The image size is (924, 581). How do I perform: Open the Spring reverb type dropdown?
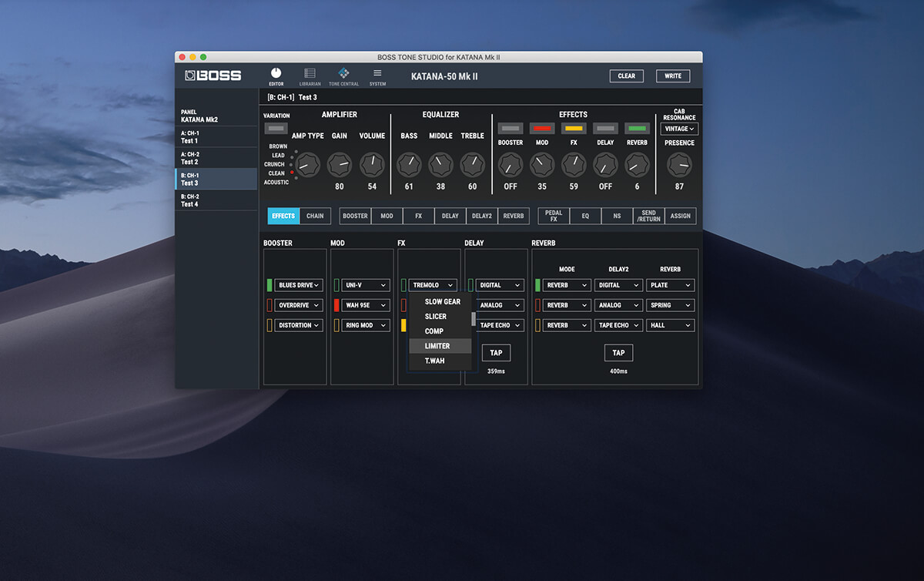coord(670,305)
